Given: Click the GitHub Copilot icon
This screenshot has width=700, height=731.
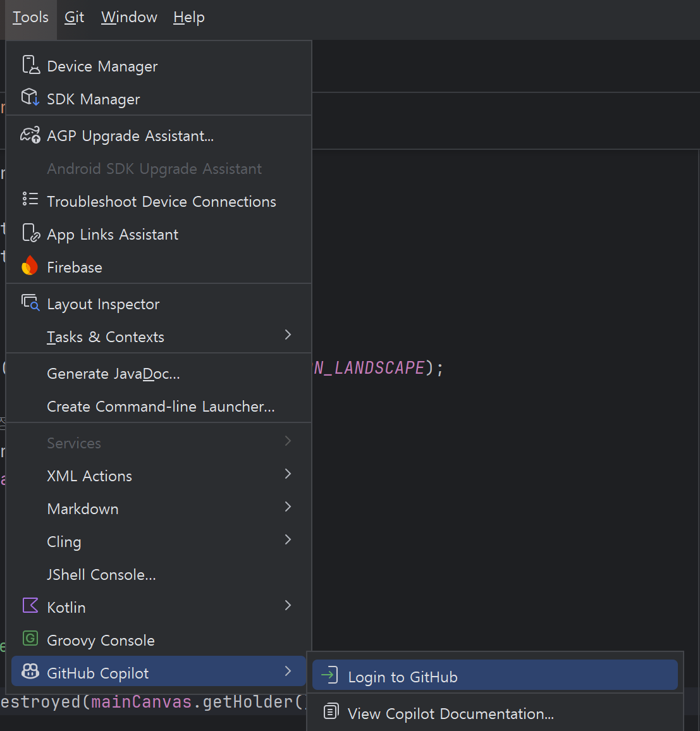Looking at the screenshot, I should [x=30, y=672].
